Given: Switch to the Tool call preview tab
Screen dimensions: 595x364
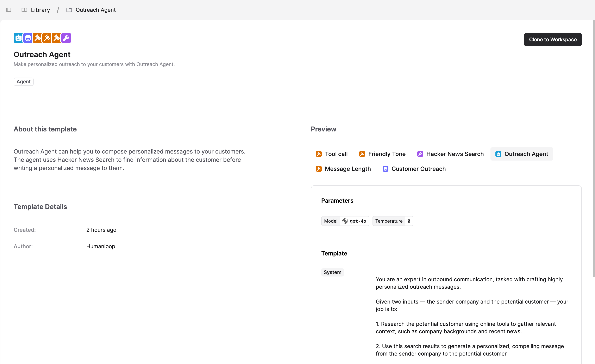Looking at the screenshot, I should pyautogui.click(x=332, y=154).
